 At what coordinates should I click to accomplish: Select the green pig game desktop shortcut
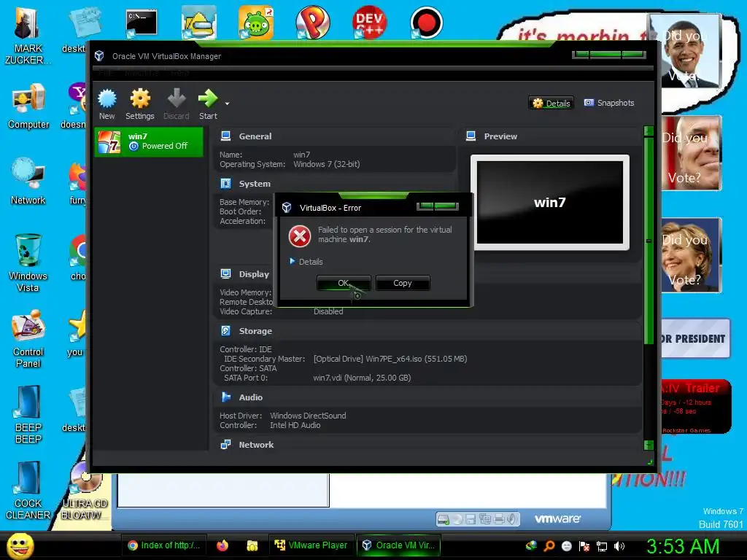pyautogui.click(x=256, y=23)
